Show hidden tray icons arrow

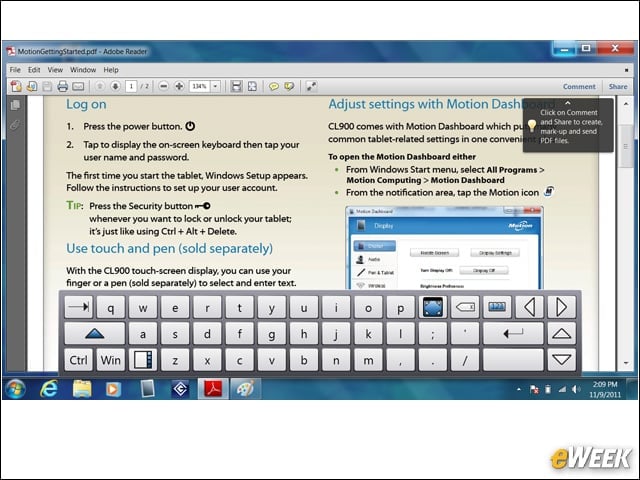pyautogui.click(x=519, y=389)
